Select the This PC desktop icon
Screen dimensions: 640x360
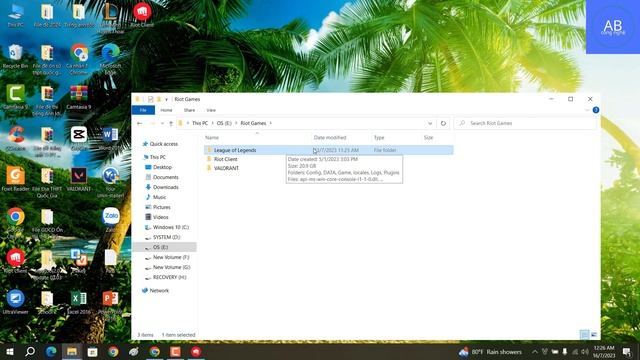tap(16, 15)
